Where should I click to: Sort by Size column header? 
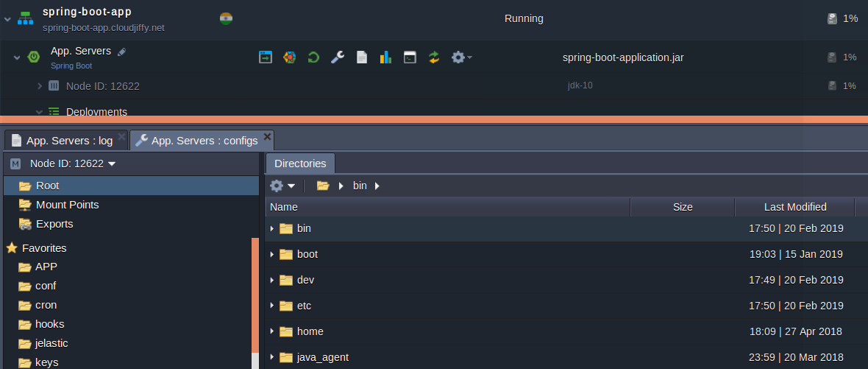[x=683, y=207]
